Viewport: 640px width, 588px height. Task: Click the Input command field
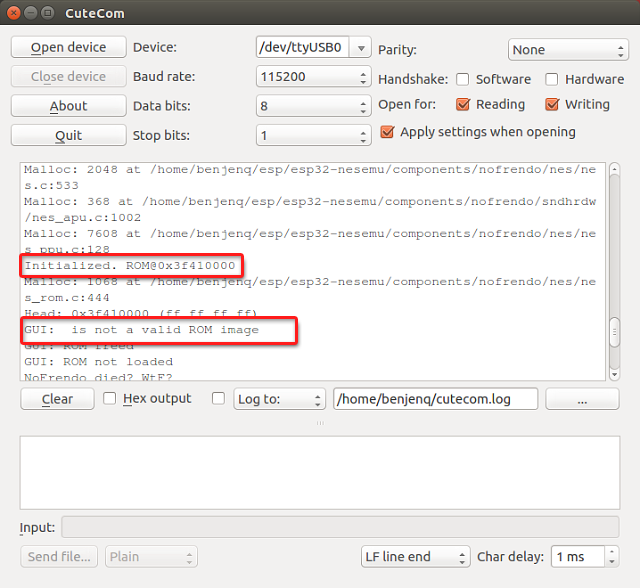coord(340,527)
